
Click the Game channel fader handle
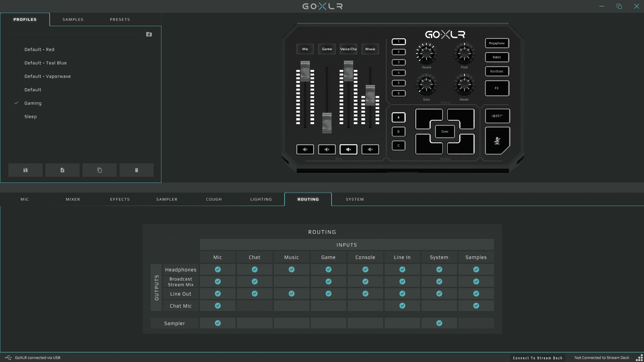(327, 123)
